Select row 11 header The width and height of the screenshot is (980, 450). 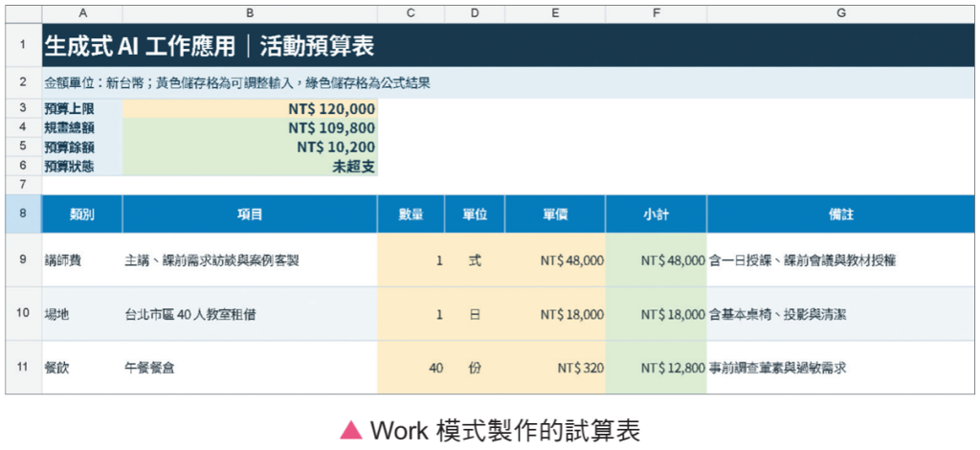click(24, 368)
